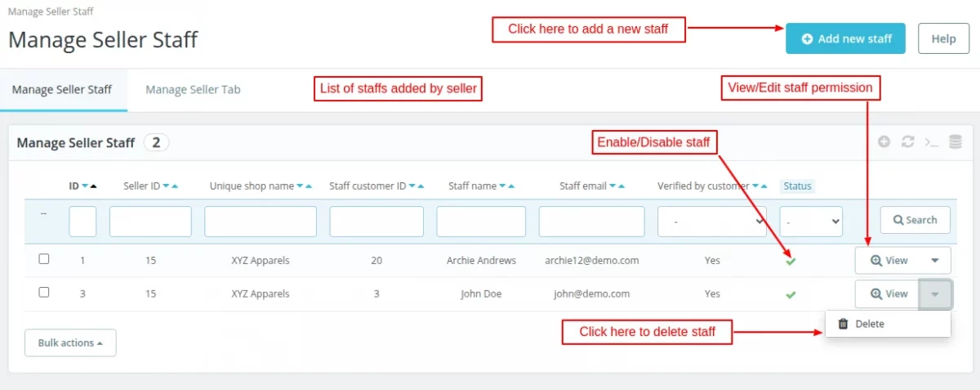The image size is (980, 390).
Task: Export to SQL Manager database icon
Action: tap(955, 141)
